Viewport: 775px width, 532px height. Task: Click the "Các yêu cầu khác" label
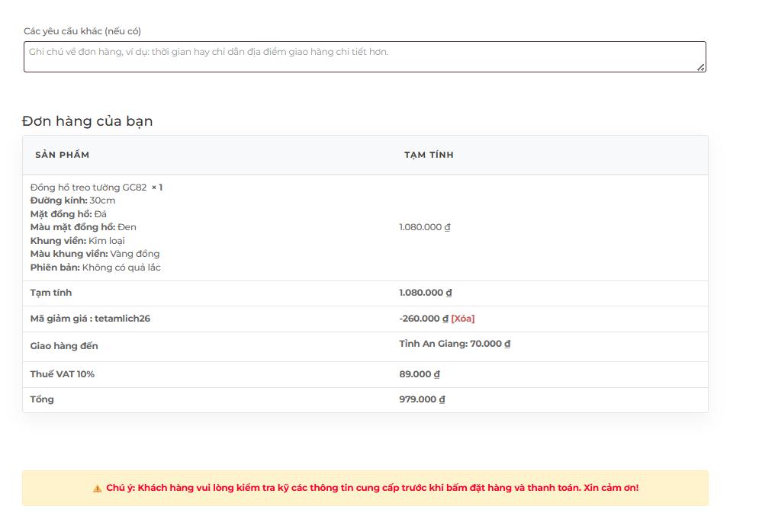point(82,31)
